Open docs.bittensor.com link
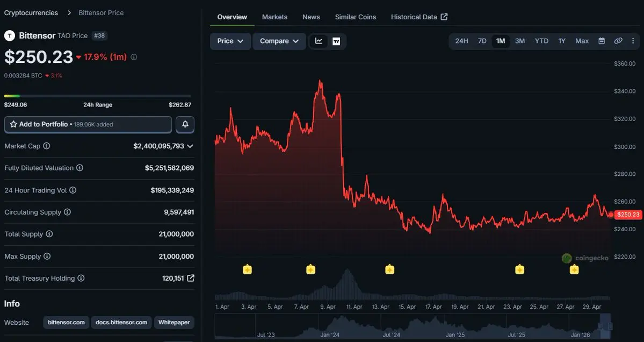Viewport: 644px width, 342px height. pos(121,322)
